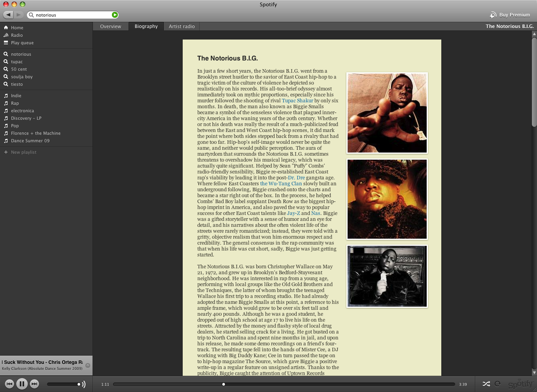Switch to the Biography tab
The width and height of the screenshot is (537, 392).
coord(146,26)
